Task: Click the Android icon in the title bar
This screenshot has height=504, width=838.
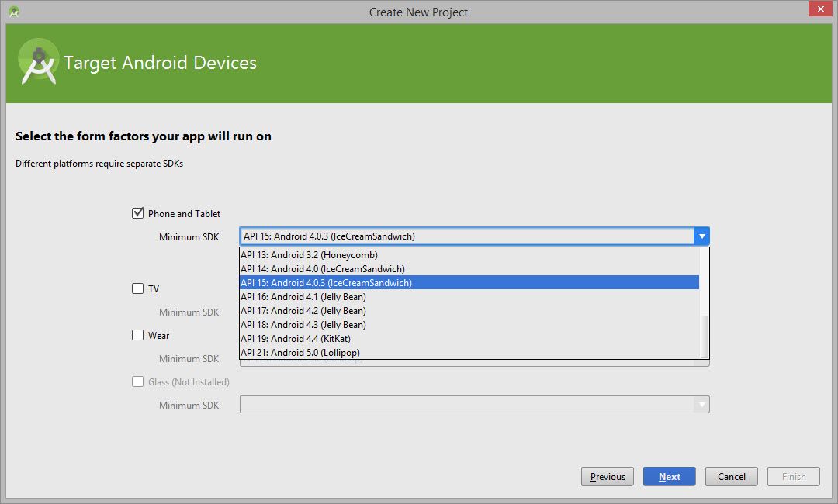Action: [x=13, y=12]
